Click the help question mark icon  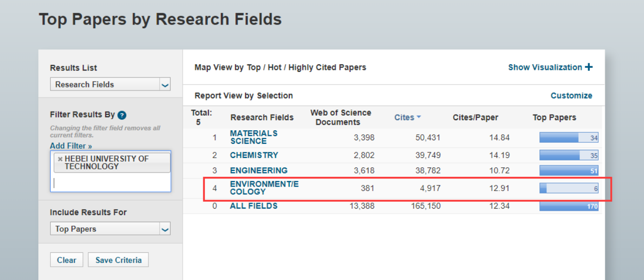[x=122, y=115]
